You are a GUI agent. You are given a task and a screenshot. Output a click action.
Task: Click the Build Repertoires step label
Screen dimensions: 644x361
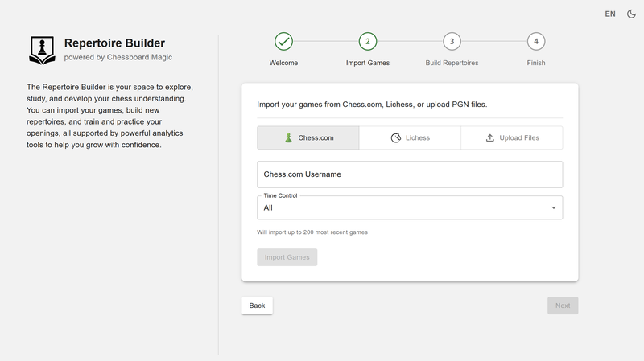452,63
